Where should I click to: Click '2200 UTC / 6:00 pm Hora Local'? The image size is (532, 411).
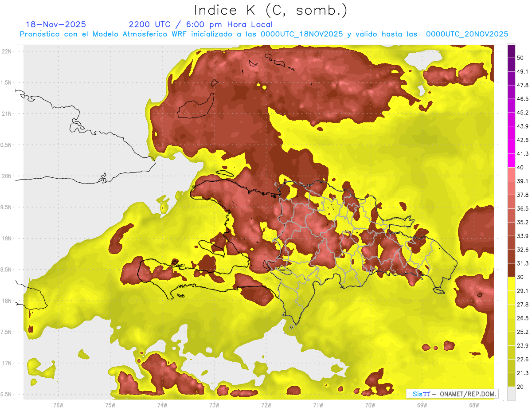point(200,24)
